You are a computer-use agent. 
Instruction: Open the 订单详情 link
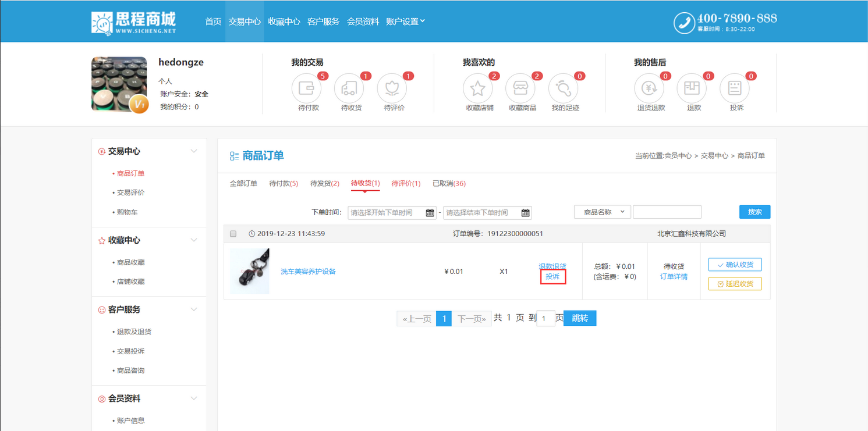[x=674, y=277]
